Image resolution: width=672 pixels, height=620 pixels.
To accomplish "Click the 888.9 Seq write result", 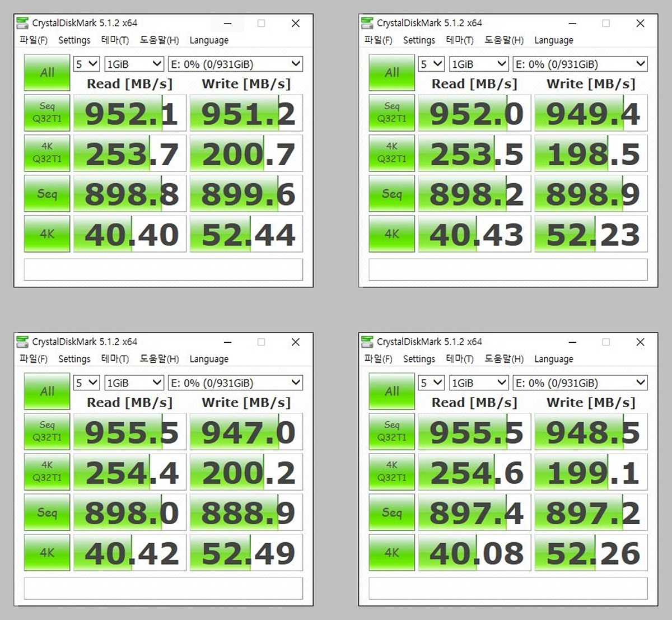I will 246,512.
